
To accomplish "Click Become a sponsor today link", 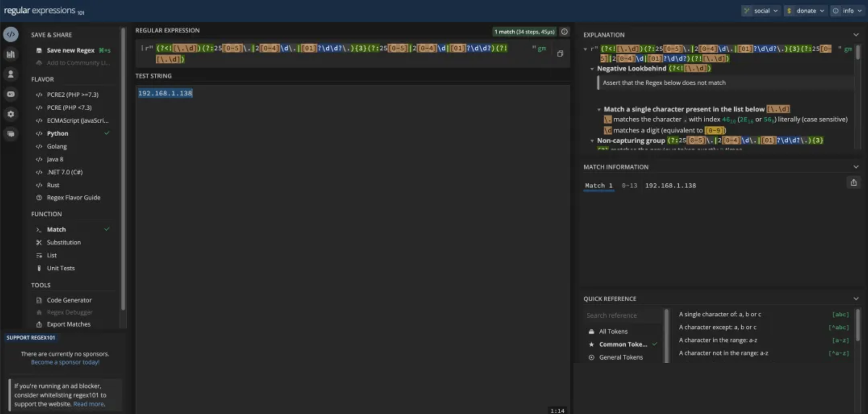I will (x=65, y=362).
